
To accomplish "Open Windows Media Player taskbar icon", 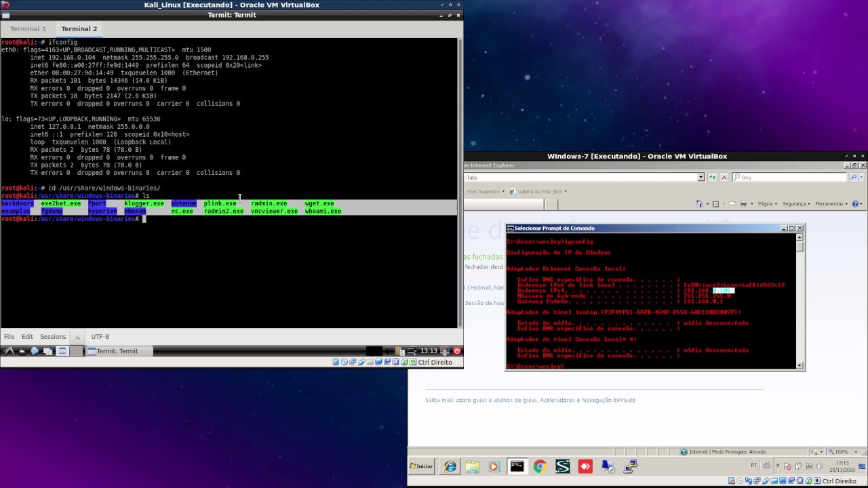I will [494, 466].
